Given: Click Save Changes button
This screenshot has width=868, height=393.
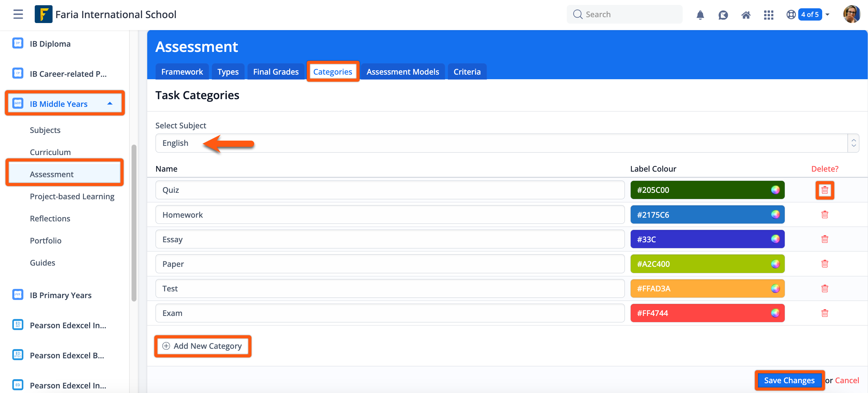Looking at the screenshot, I should click(x=789, y=380).
